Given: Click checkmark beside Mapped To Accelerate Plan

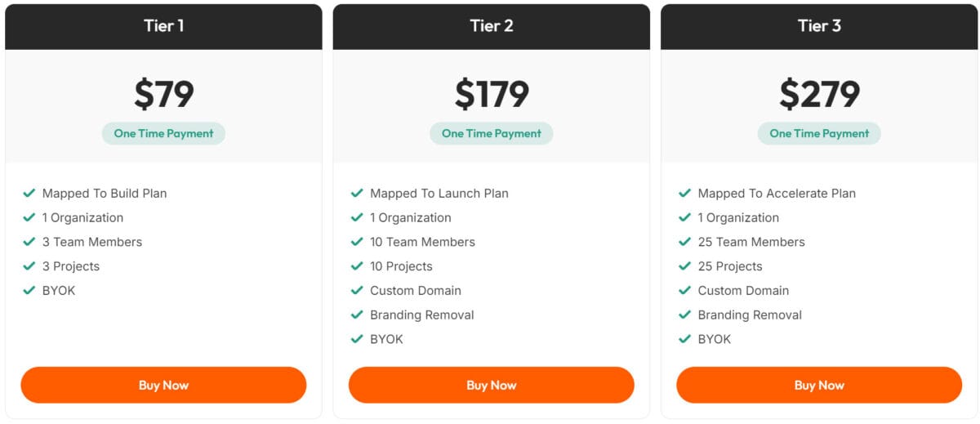Looking at the screenshot, I should point(685,194).
